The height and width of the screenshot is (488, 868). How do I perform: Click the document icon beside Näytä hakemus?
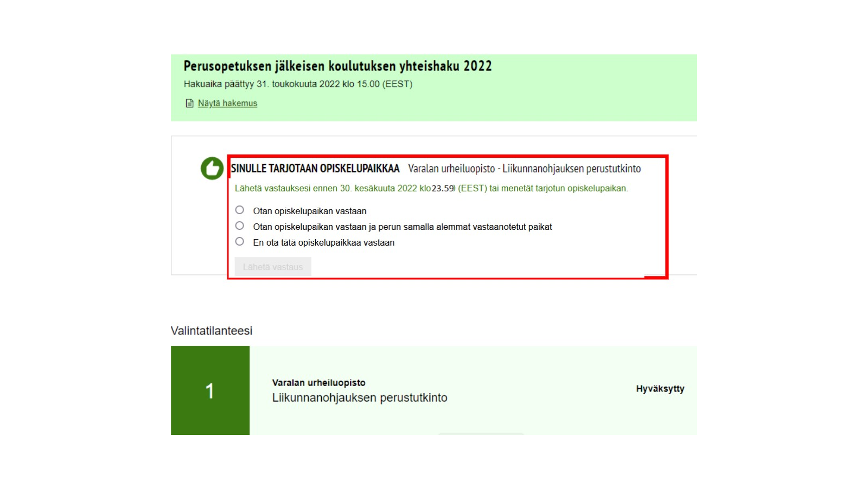[x=189, y=104]
